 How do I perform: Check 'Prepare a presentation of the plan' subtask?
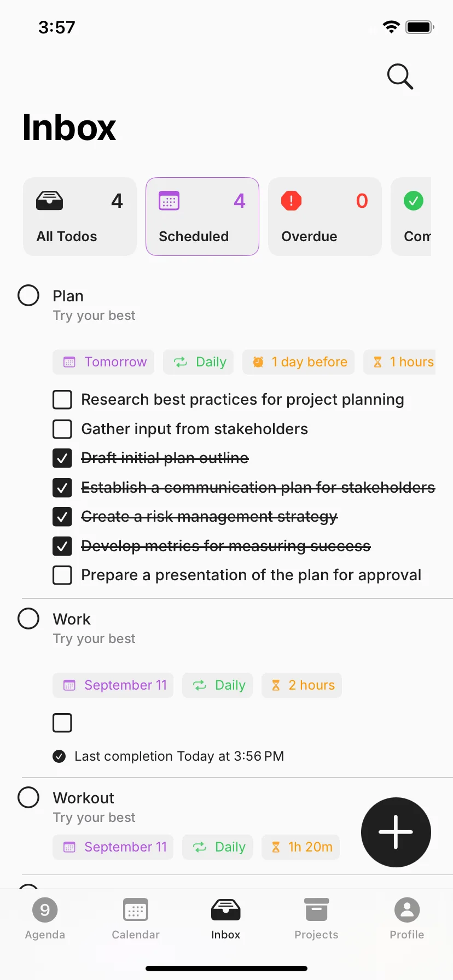click(x=62, y=575)
